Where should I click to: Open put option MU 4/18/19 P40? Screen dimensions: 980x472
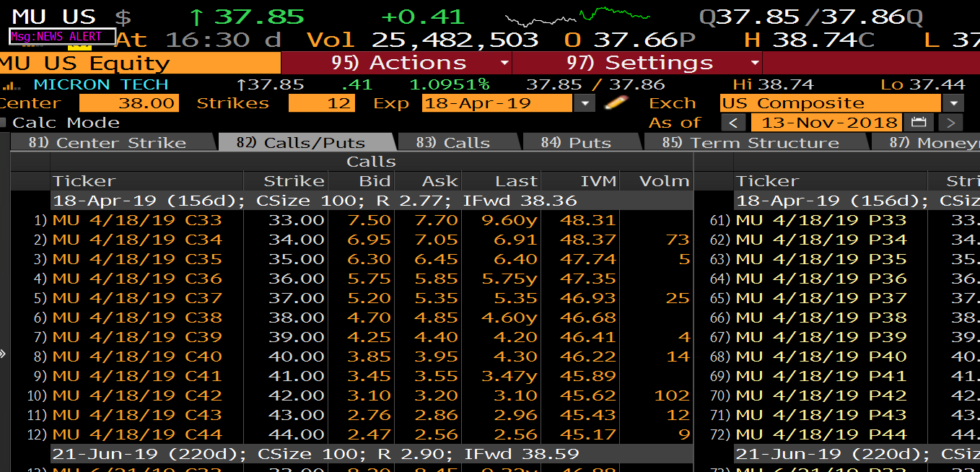tap(821, 356)
